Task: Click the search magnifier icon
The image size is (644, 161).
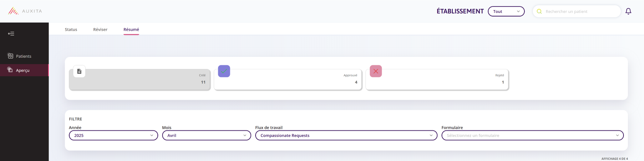Action: click(x=539, y=11)
